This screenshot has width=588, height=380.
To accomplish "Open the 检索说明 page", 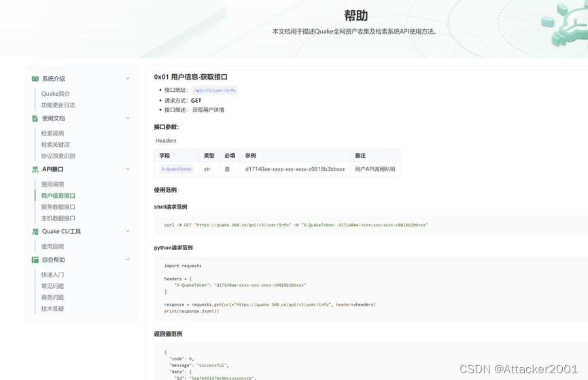I will click(x=52, y=133).
